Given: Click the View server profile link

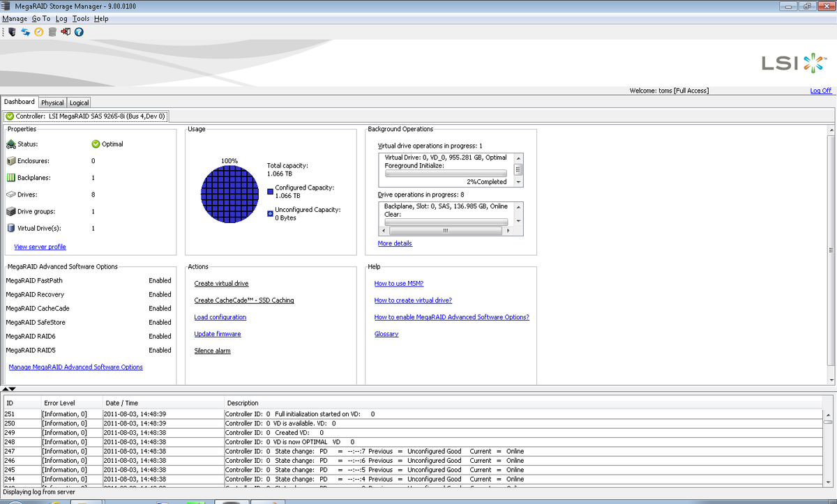Looking at the screenshot, I should pos(40,247).
